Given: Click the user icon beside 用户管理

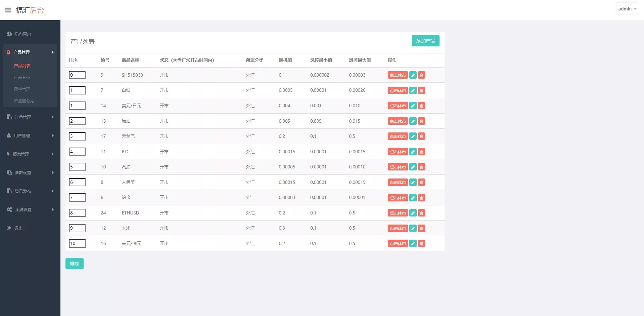Looking at the screenshot, I should tap(8, 135).
